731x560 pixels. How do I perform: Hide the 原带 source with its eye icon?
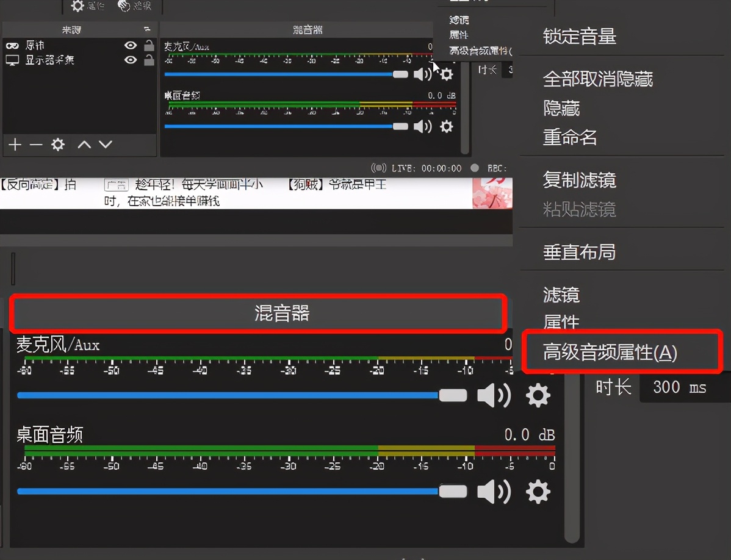pos(130,45)
